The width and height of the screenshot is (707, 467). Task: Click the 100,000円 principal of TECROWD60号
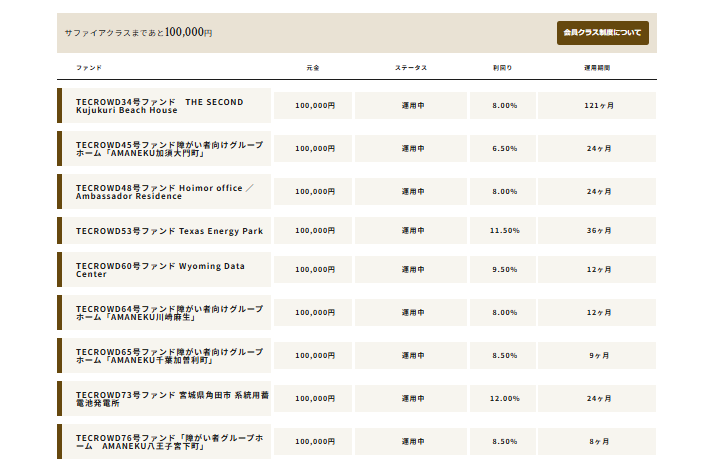click(x=313, y=270)
